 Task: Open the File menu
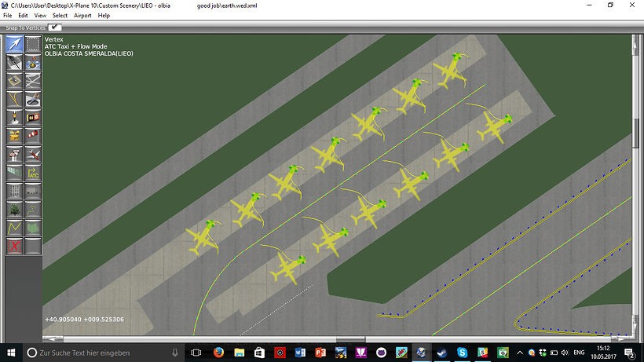point(7,16)
